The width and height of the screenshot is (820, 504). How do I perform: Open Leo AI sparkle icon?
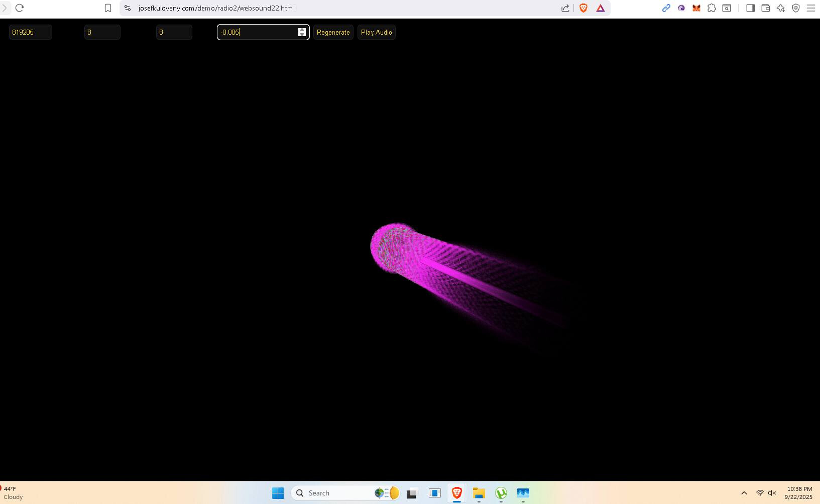click(x=781, y=8)
